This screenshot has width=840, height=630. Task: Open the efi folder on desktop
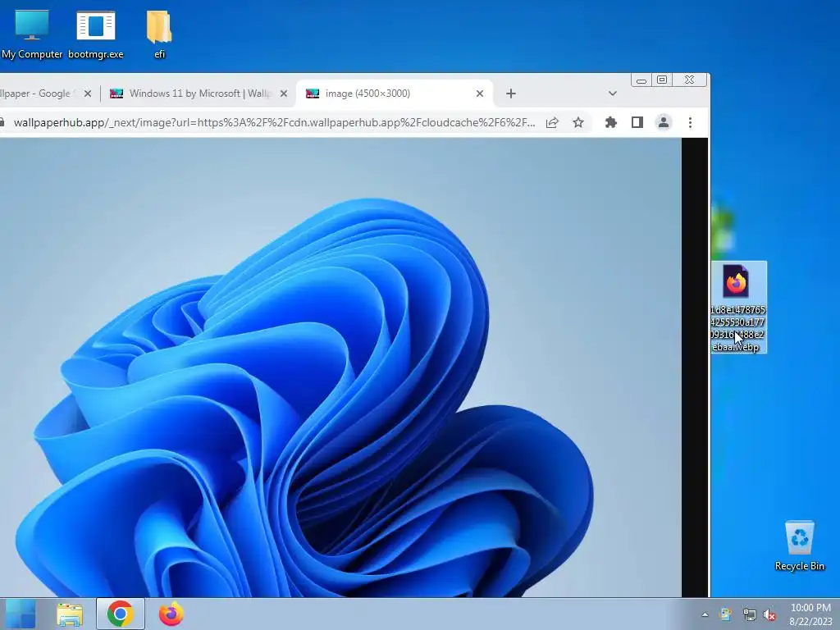[x=159, y=34]
